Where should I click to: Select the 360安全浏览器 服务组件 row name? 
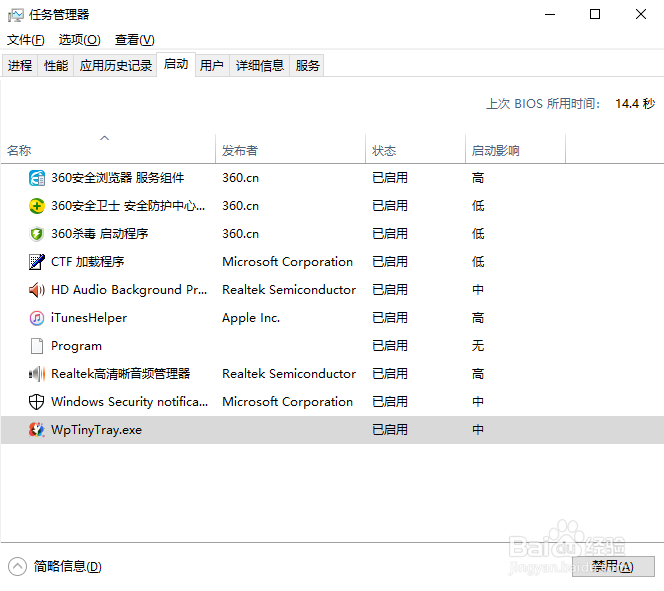(x=118, y=178)
